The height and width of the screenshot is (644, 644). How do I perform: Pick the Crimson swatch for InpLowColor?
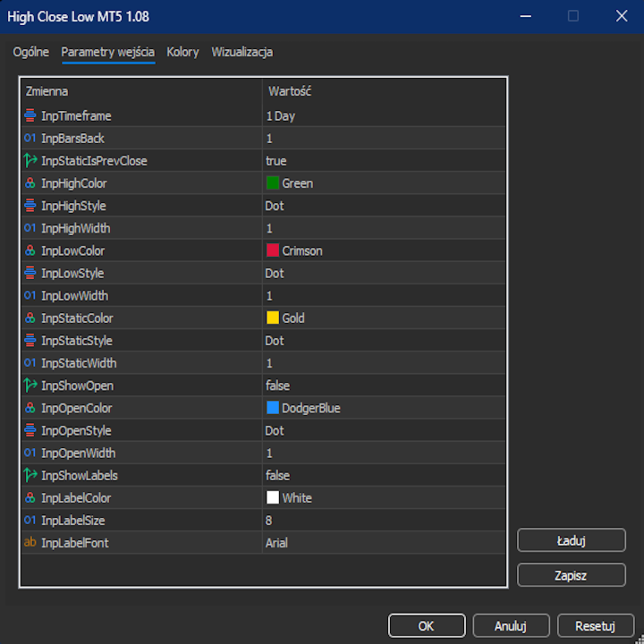click(273, 250)
